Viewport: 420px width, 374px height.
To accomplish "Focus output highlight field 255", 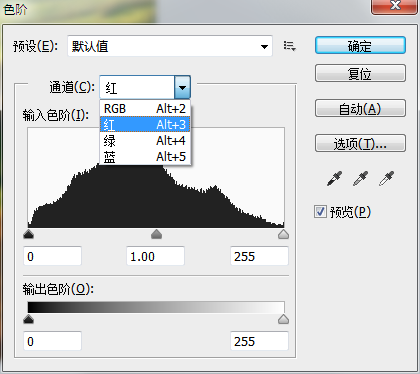I will [x=259, y=341].
